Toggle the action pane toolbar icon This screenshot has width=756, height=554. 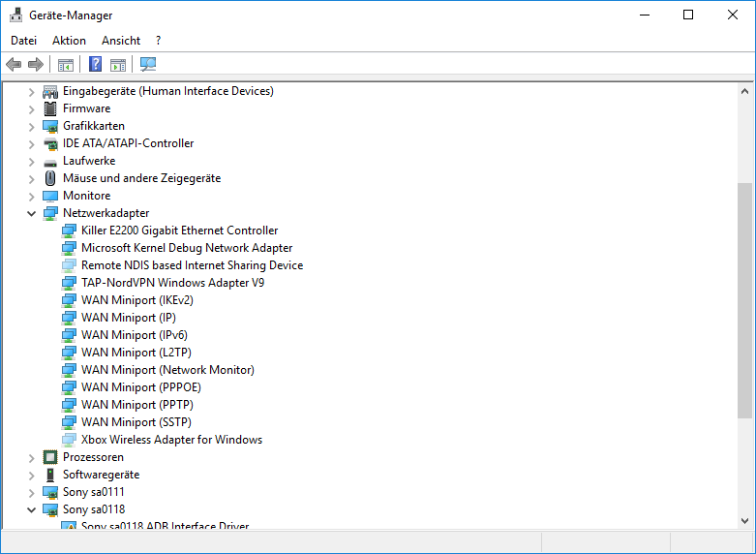click(118, 64)
